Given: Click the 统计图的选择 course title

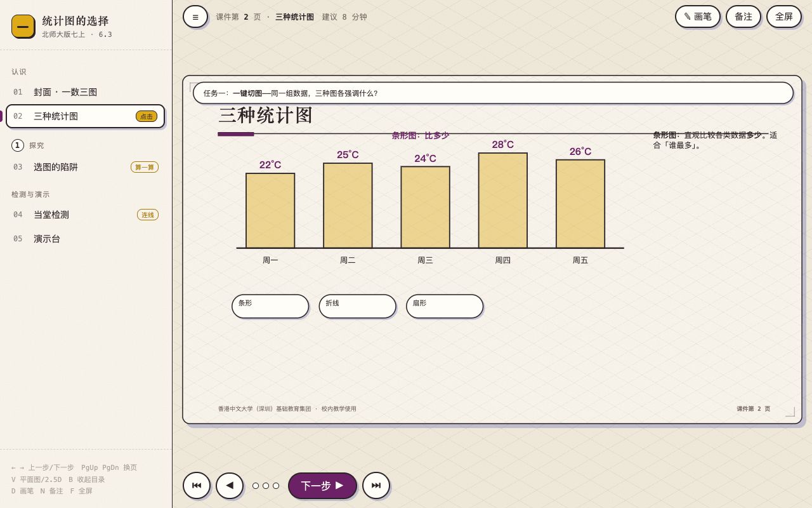Looking at the screenshot, I should 75,21.
